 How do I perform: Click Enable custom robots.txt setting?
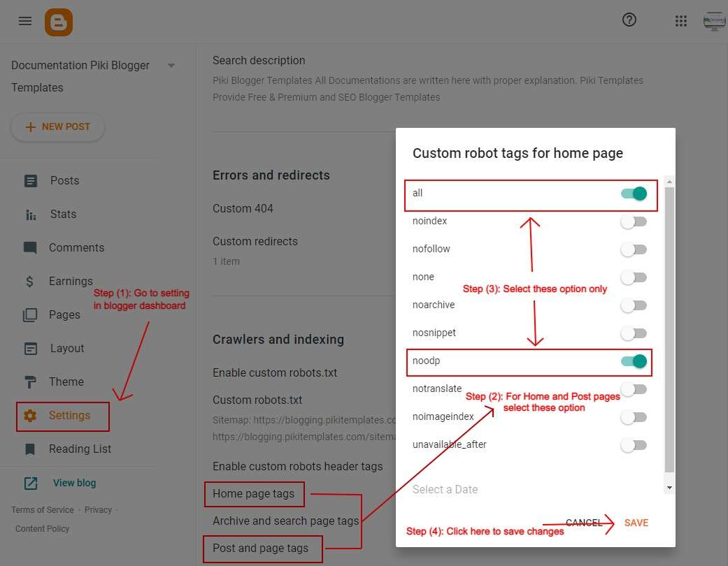click(x=275, y=373)
